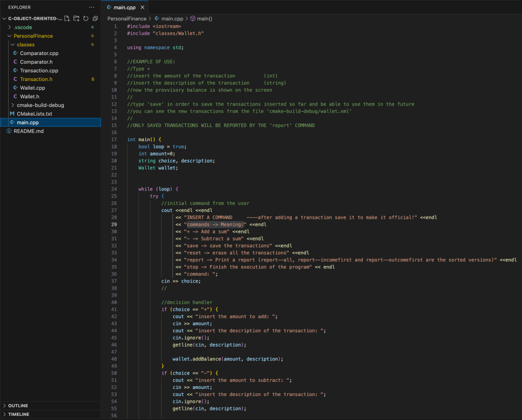
Task: Collapse the PersonalFinance folder
Action: point(33,36)
